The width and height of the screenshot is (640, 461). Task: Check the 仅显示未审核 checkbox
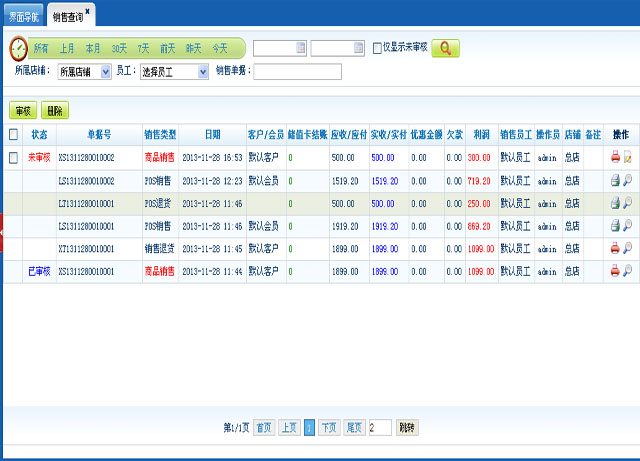point(376,48)
